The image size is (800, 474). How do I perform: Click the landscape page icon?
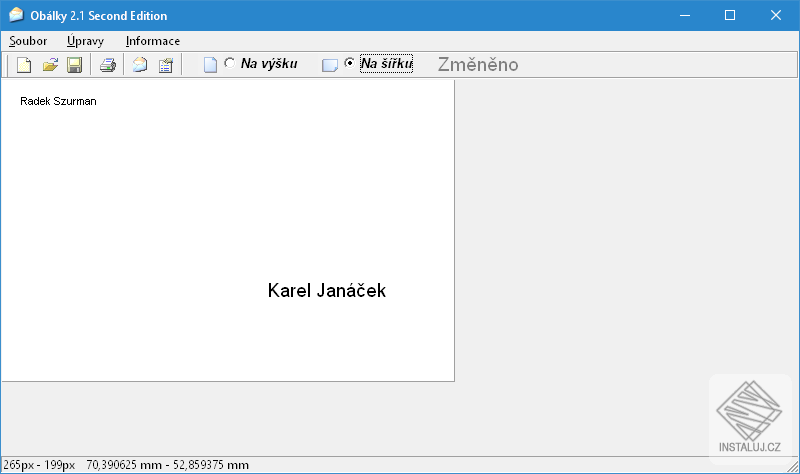click(x=330, y=65)
